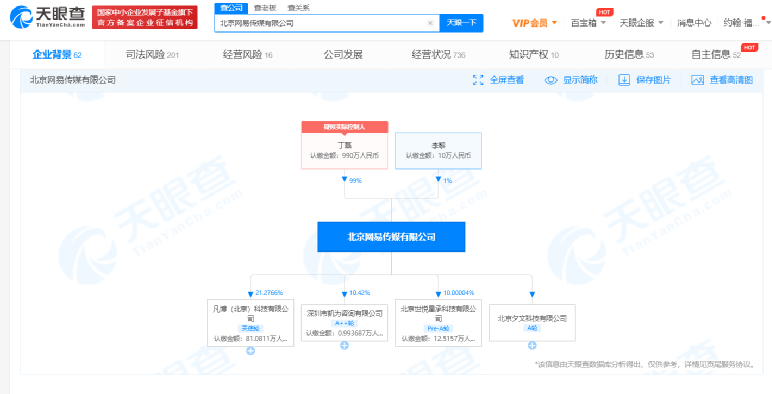Click the 21.2766% percentage label
Screen dimensions: 772x394
(x=269, y=293)
